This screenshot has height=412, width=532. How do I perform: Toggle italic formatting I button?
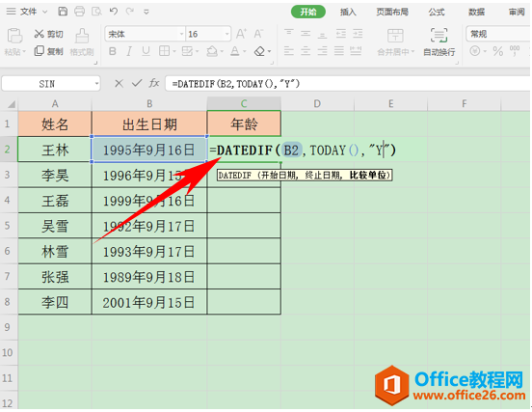coord(129,51)
